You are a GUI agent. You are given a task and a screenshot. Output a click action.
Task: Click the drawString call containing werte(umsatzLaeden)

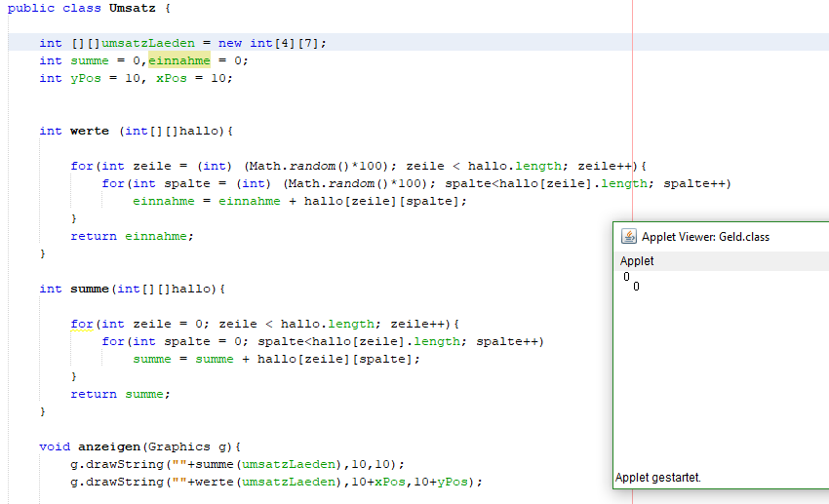click(x=275, y=482)
